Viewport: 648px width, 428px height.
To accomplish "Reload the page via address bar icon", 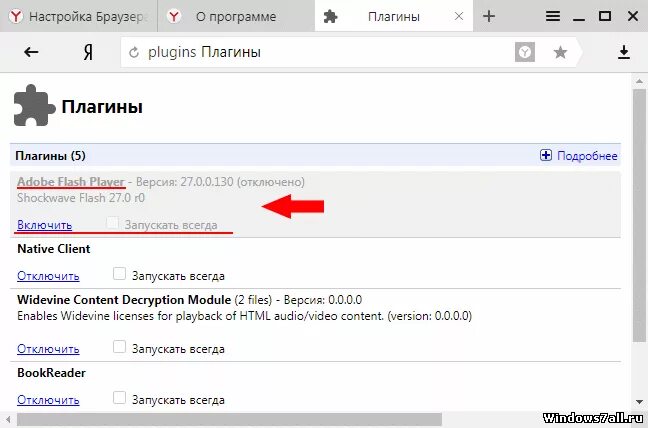I will pyautogui.click(x=134, y=52).
